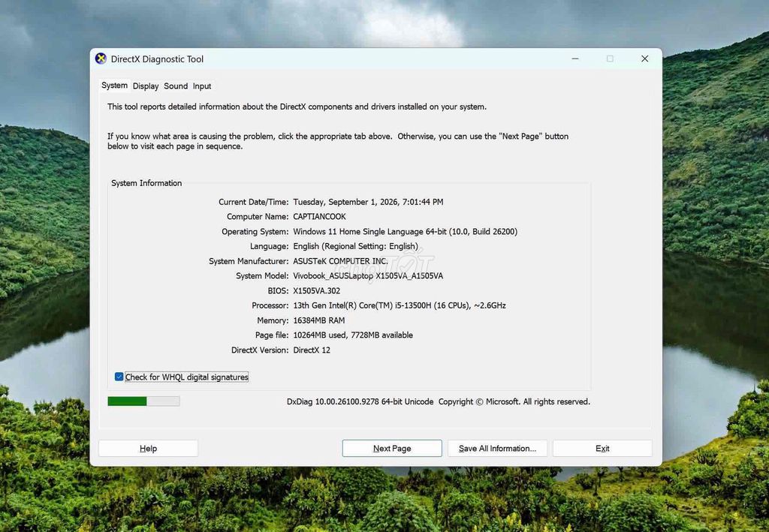Open the Sound tab
Viewport: 769px width, 532px height.
tap(176, 86)
